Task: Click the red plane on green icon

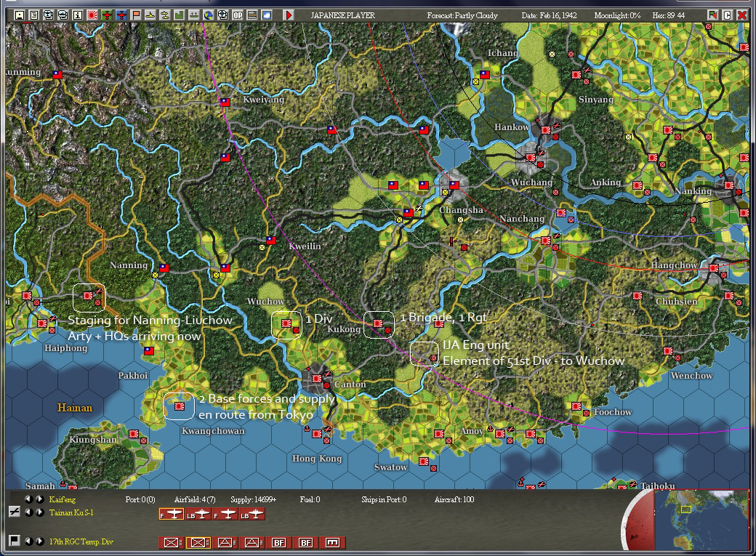Action: (x=107, y=15)
